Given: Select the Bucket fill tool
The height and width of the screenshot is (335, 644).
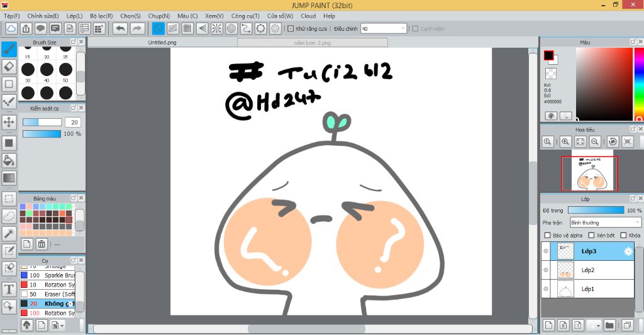Looking at the screenshot, I should coord(9,160).
